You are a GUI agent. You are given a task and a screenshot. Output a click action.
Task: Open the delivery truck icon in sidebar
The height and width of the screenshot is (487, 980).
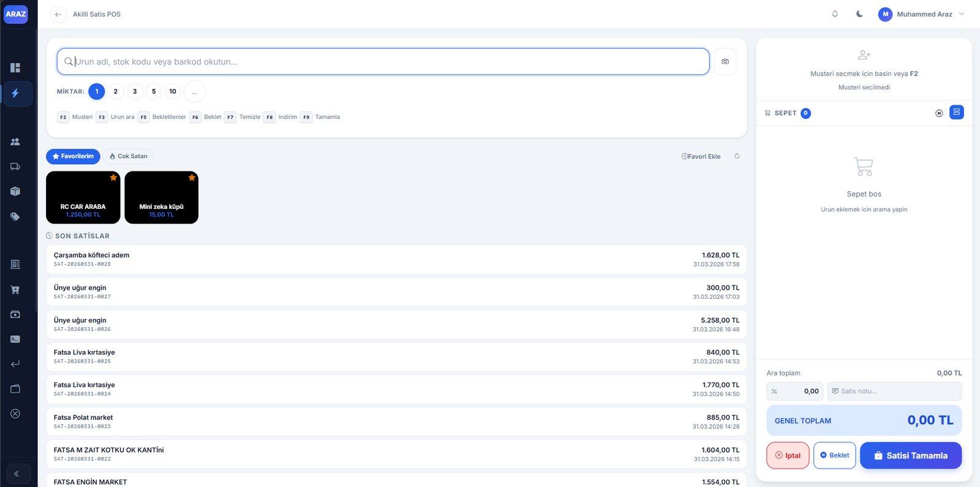pos(15,167)
